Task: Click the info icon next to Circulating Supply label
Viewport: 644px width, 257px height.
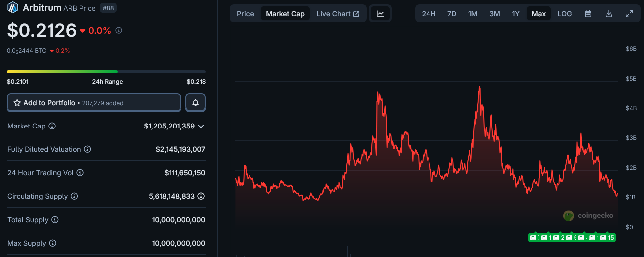Action: (x=74, y=196)
